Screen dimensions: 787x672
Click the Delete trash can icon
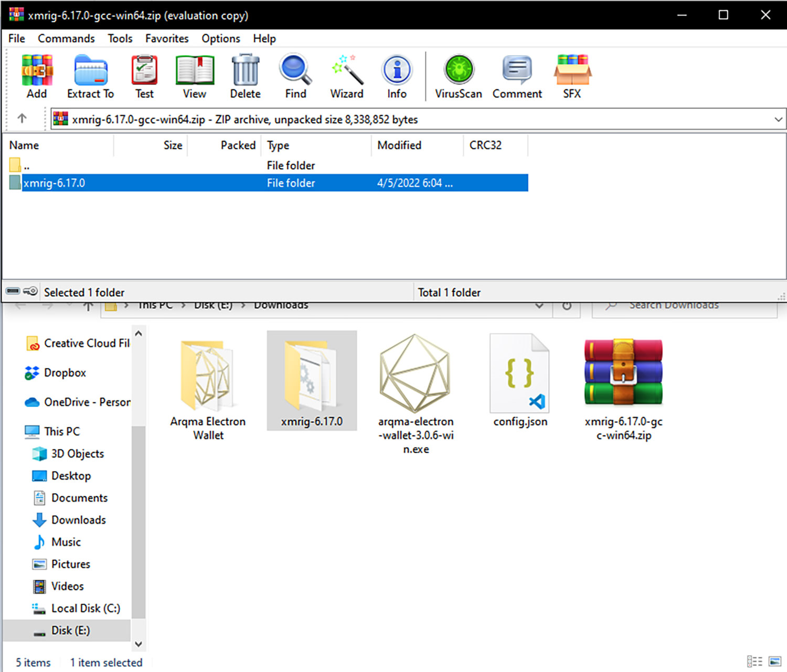(245, 77)
